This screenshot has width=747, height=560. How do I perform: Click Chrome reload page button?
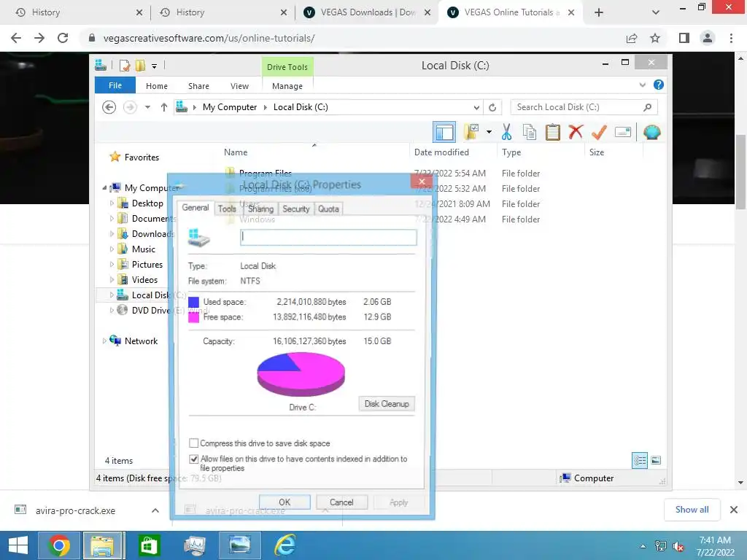(63, 38)
